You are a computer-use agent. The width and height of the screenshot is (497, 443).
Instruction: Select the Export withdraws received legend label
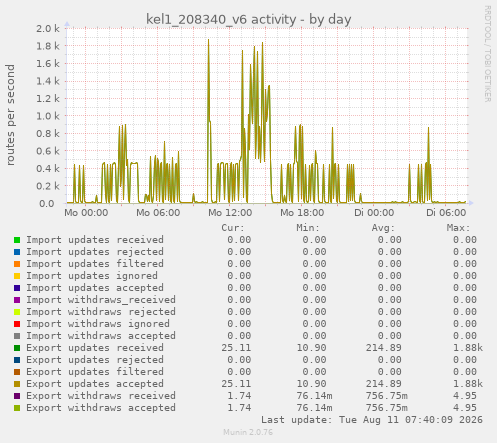tap(101, 396)
